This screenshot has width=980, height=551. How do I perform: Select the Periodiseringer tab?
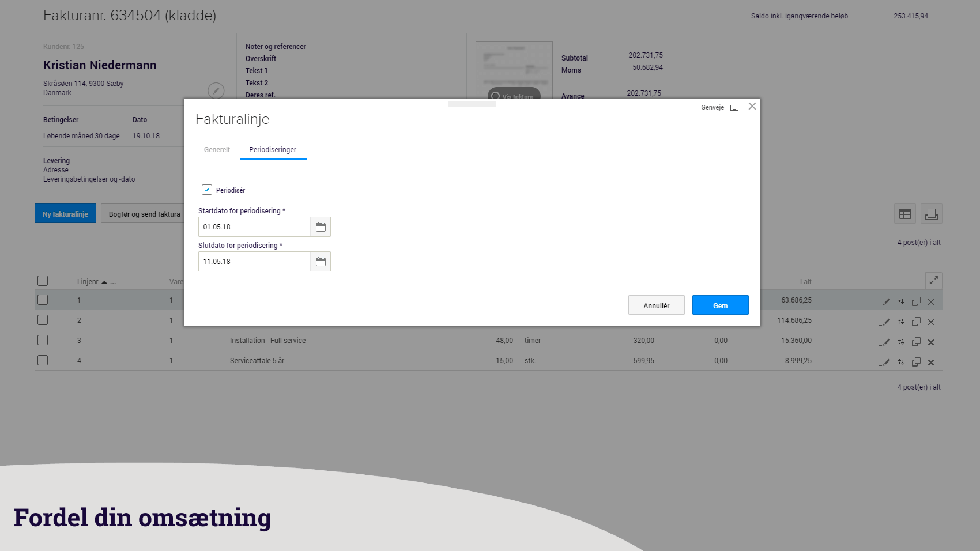tap(273, 150)
